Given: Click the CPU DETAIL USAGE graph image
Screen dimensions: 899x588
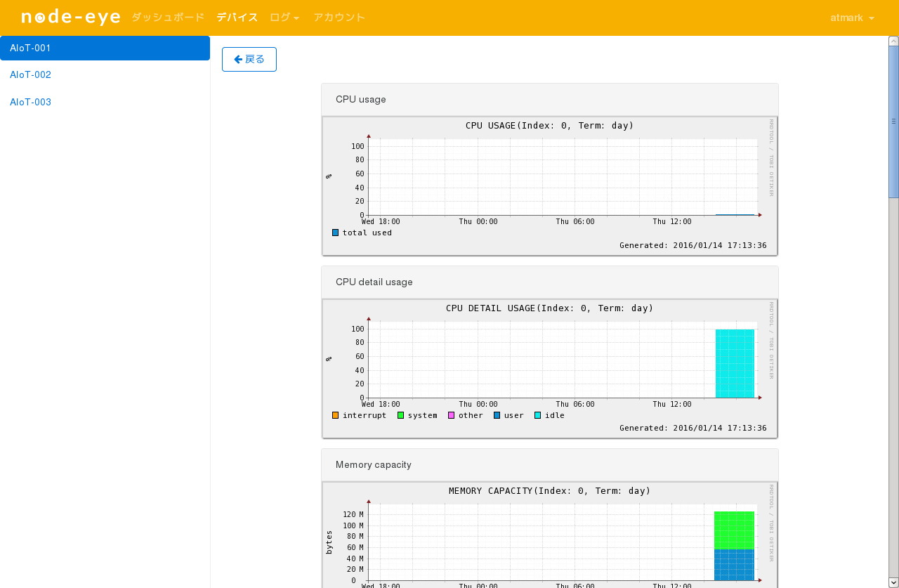Looking at the screenshot, I should (550, 369).
